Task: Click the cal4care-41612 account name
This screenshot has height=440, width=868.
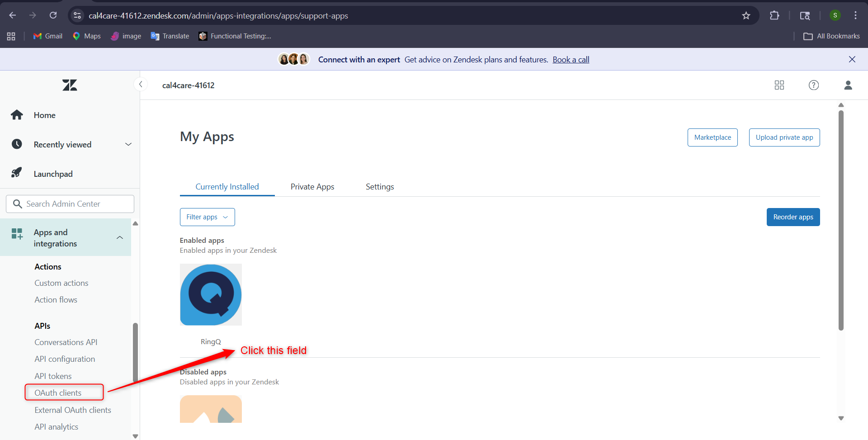Action: pos(189,85)
